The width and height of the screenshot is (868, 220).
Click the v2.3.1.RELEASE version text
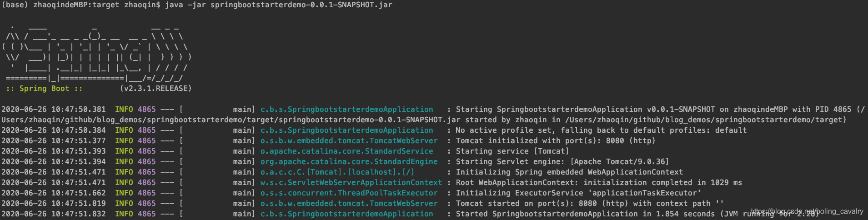point(156,89)
